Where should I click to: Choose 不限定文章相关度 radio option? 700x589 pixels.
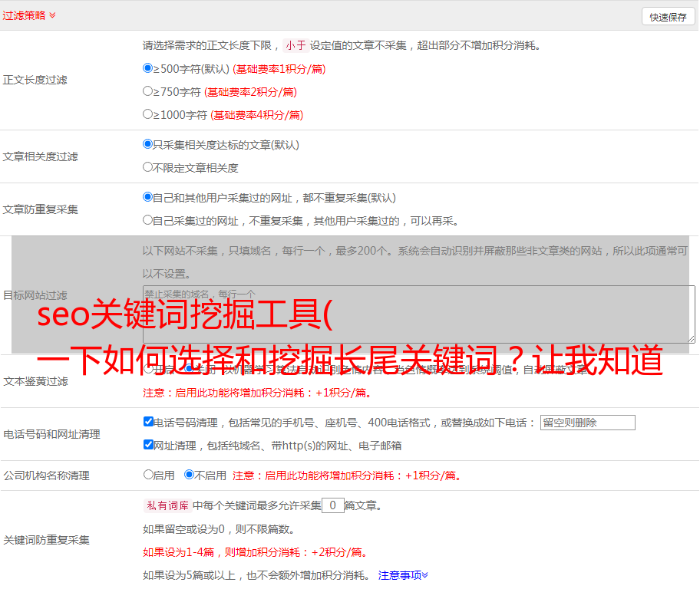coord(148,167)
